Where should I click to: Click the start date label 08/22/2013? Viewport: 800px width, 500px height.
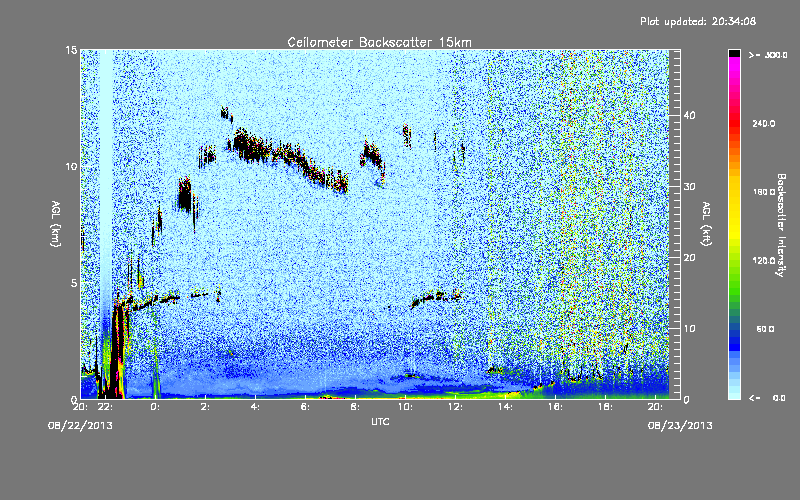pos(80,426)
